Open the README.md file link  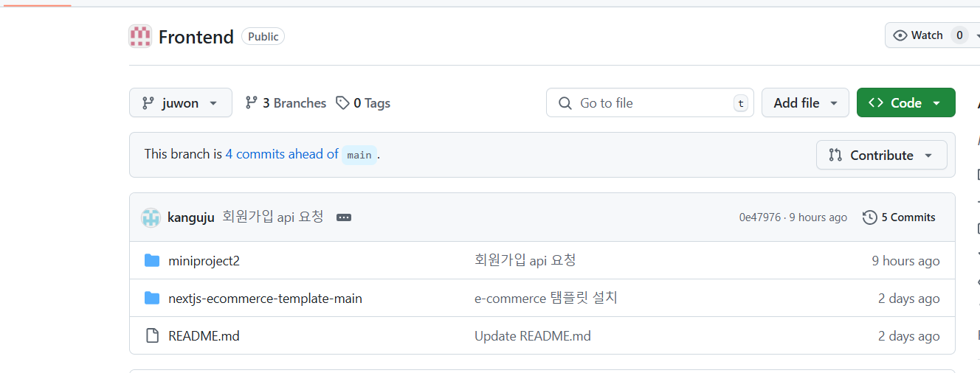pos(204,336)
